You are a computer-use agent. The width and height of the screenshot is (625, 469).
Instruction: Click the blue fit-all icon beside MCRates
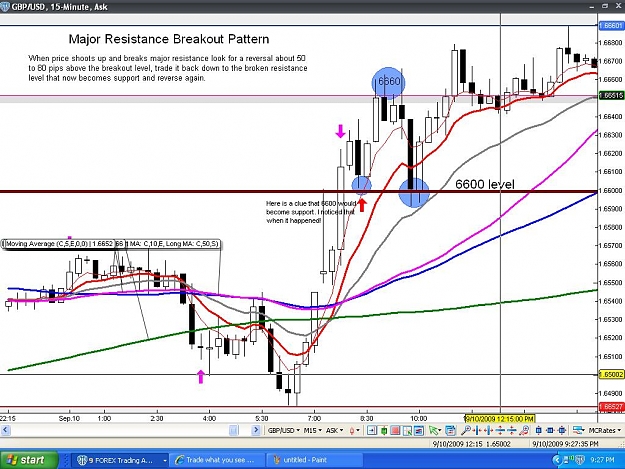[562, 430]
